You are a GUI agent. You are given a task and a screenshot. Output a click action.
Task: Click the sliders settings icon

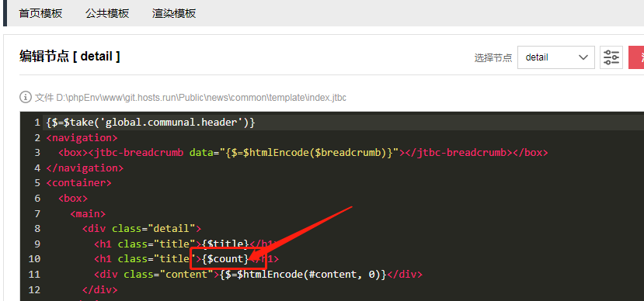(611, 57)
